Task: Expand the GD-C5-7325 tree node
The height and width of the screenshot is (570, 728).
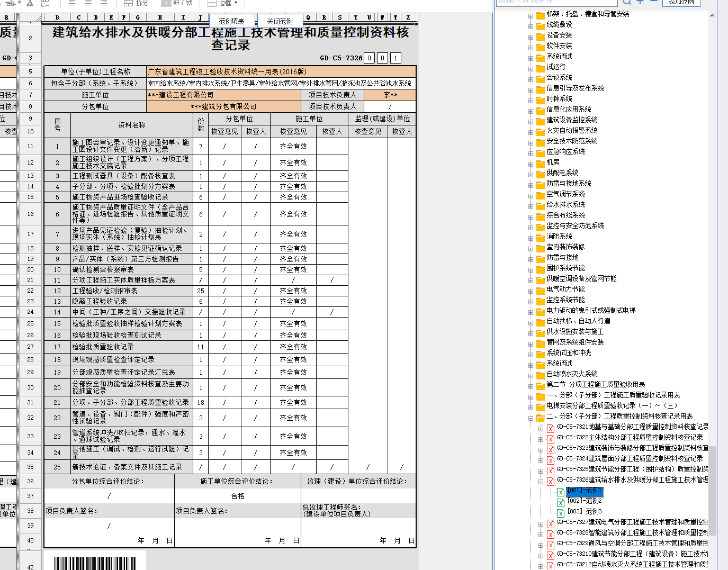Action: click(x=541, y=471)
